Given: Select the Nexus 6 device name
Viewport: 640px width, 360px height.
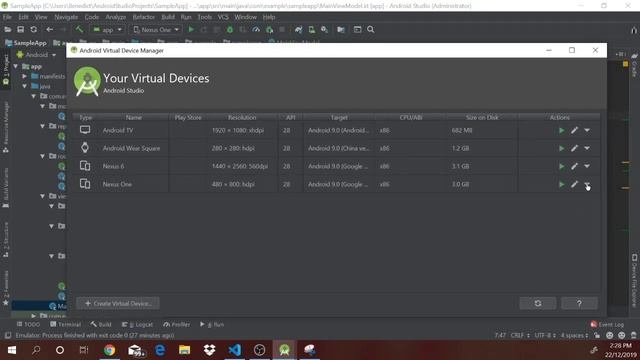Looking at the screenshot, I should pos(113,166).
